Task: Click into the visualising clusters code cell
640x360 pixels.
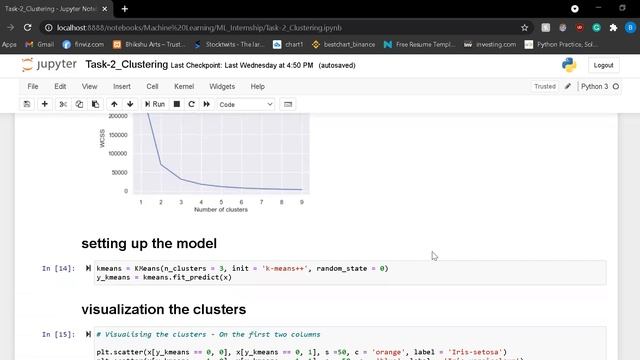Action: [350, 343]
